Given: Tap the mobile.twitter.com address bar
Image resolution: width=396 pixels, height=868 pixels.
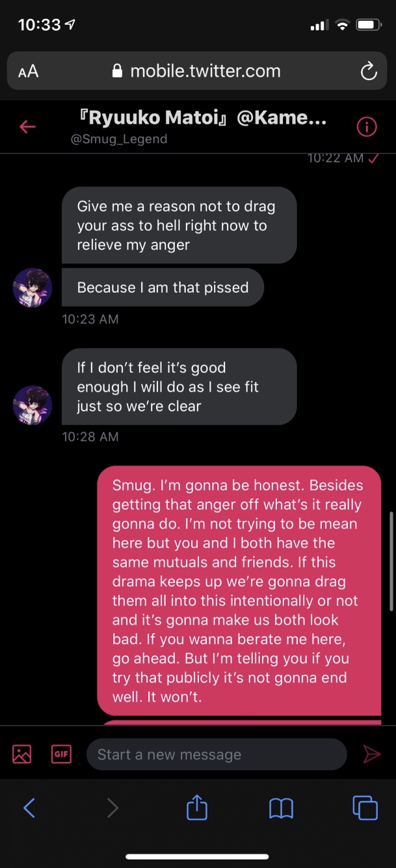Looking at the screenshot, I should point(198,71).
